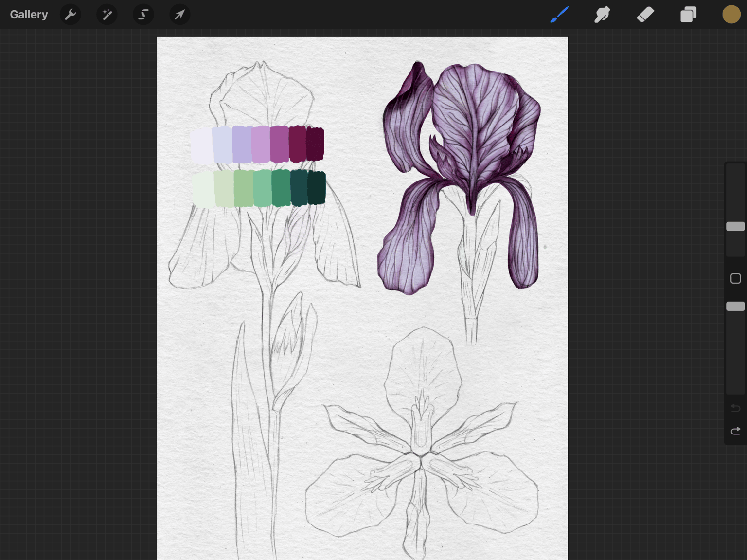Click the brush opacity slider handle

click(735, 306)
